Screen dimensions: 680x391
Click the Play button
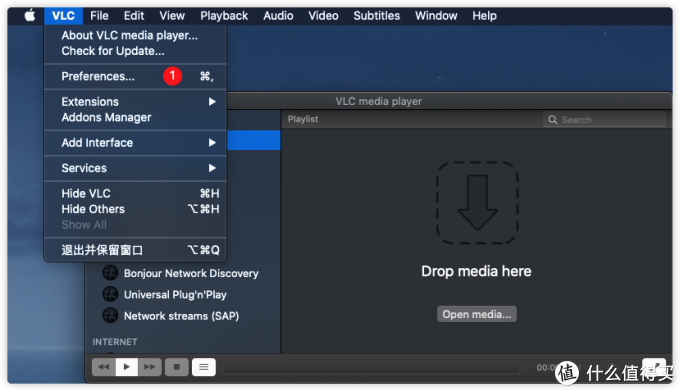(127, 367)
